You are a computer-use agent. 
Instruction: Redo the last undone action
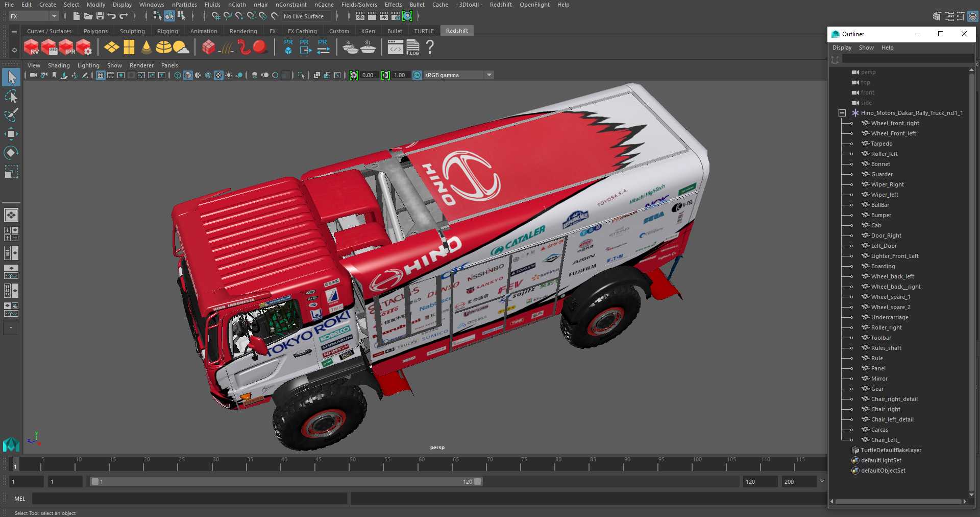coord(124,16)
